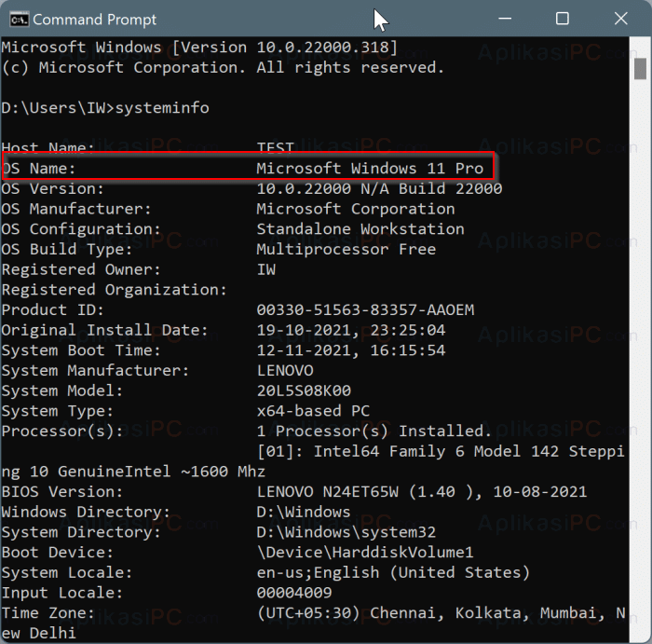This screenshot has height=644, width=652.
Task: Click the Processor(s) label
Action: coord(62,432)
